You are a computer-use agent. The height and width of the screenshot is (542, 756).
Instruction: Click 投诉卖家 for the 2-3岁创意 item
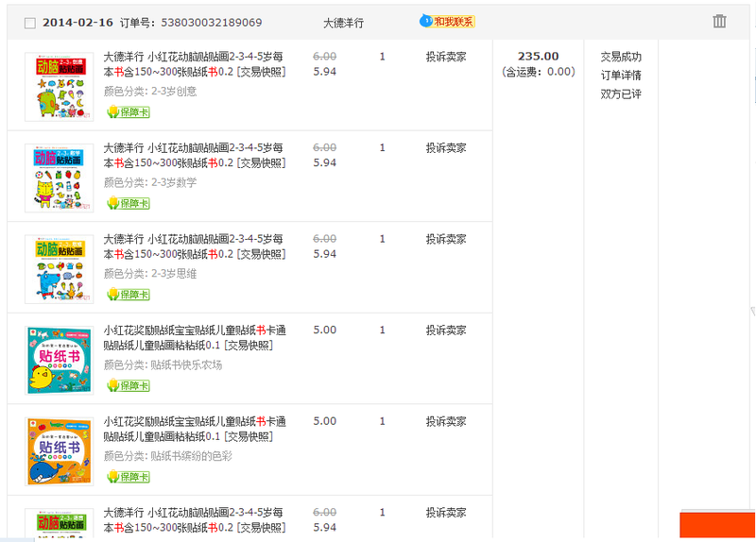coord(446,57)
